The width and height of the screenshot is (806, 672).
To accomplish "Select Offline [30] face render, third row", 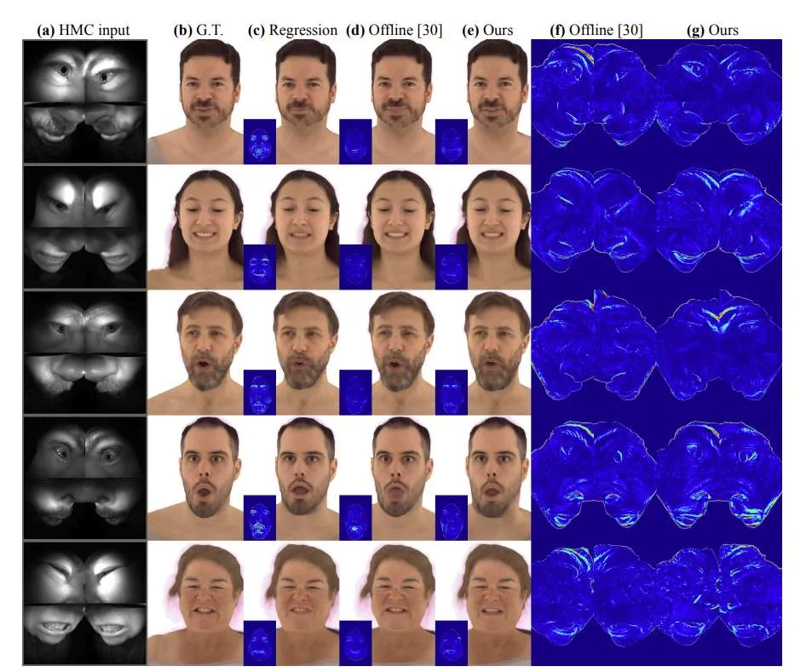I will click(402, 353).
